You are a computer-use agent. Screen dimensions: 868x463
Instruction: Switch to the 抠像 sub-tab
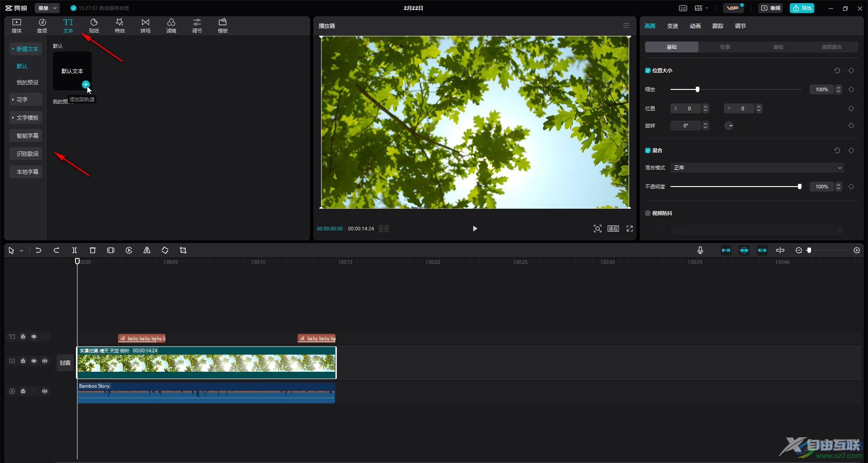point(725,47)
